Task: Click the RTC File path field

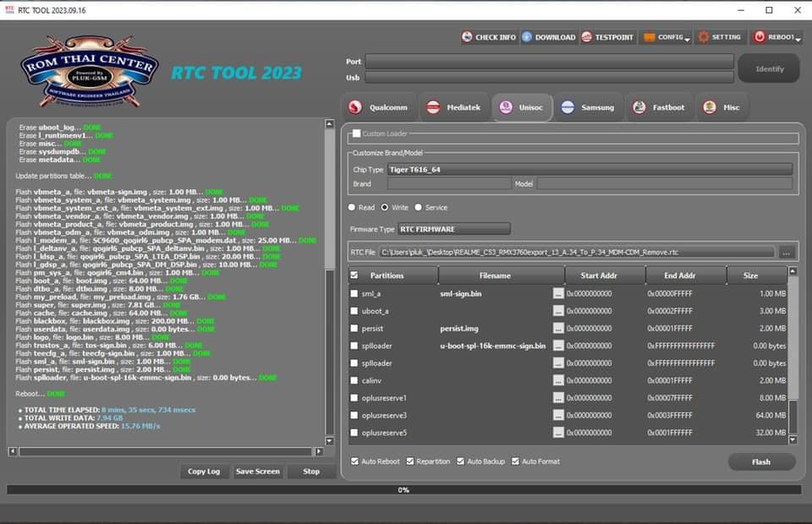Action: 577,253
